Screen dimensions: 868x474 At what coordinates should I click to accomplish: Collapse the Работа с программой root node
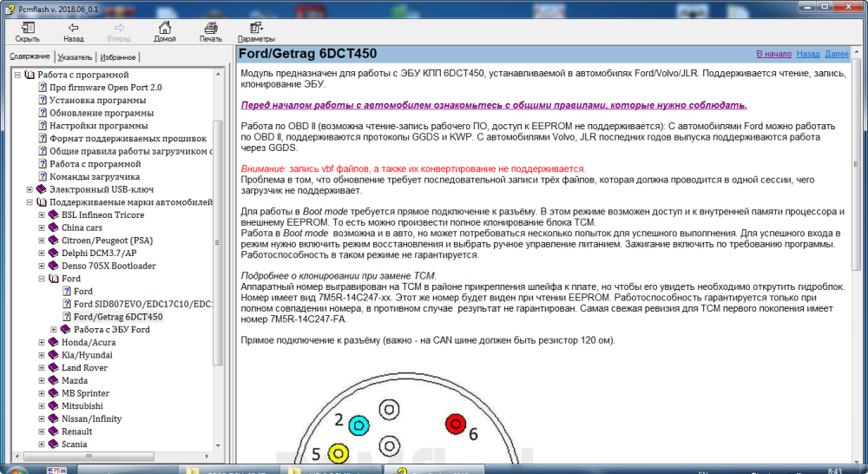coord(17,74)
